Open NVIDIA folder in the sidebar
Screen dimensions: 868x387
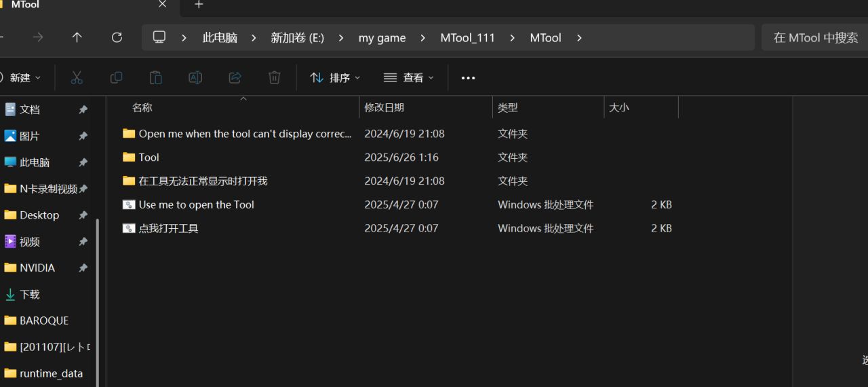tap(37, 268)
